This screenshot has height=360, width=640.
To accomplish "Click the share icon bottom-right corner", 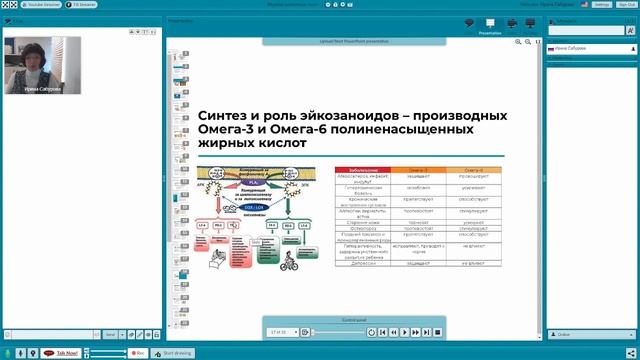I will coord(631,353).
